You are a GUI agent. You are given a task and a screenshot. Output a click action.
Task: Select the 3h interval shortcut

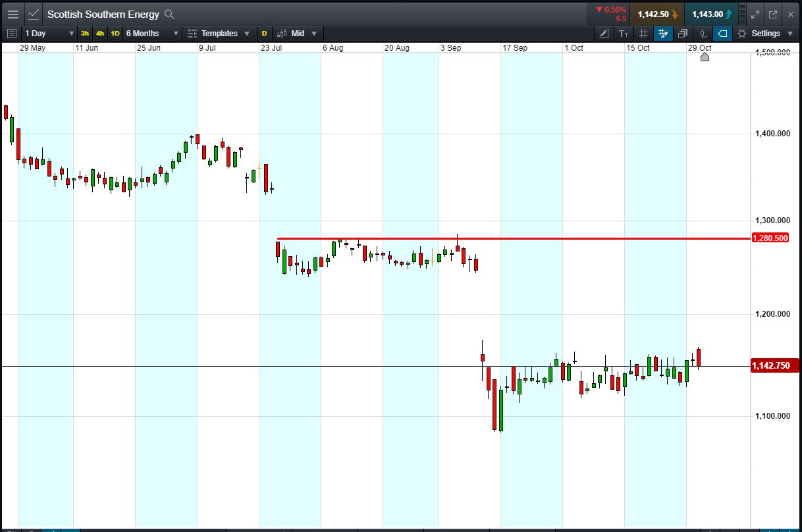pos(85,34)
